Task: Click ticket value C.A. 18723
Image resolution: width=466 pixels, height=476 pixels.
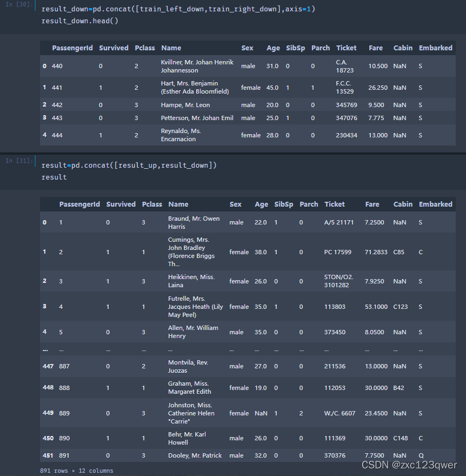Action: click(x=345, y=66)
